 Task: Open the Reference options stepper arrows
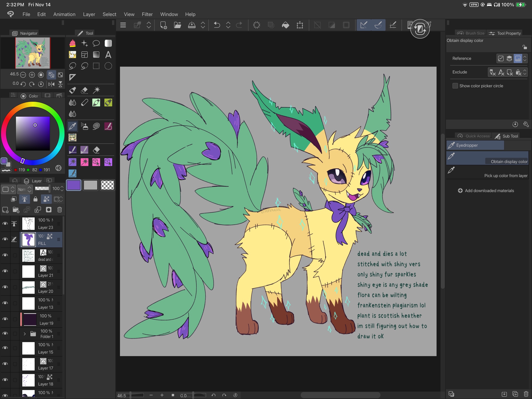525,59
